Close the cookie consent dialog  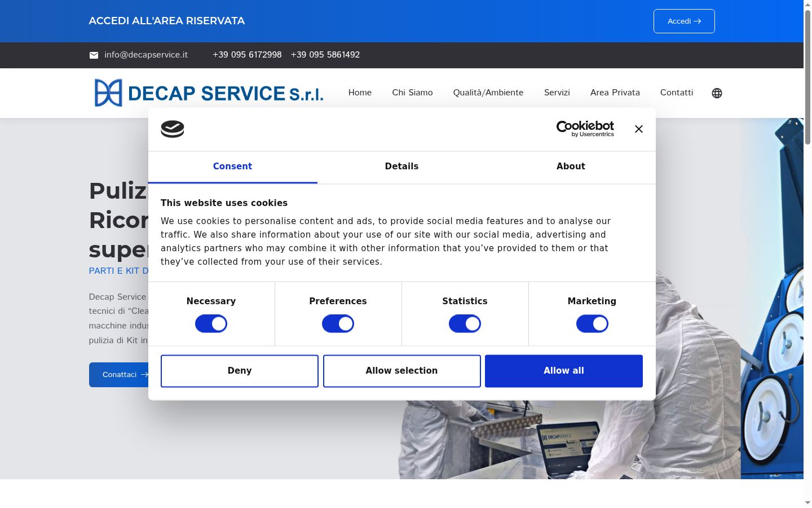[638, 129]
